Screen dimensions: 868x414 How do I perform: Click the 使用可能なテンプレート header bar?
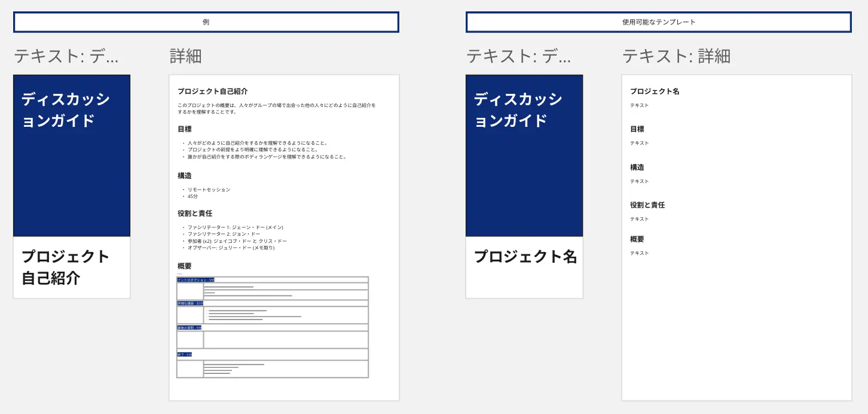(658, 22)
